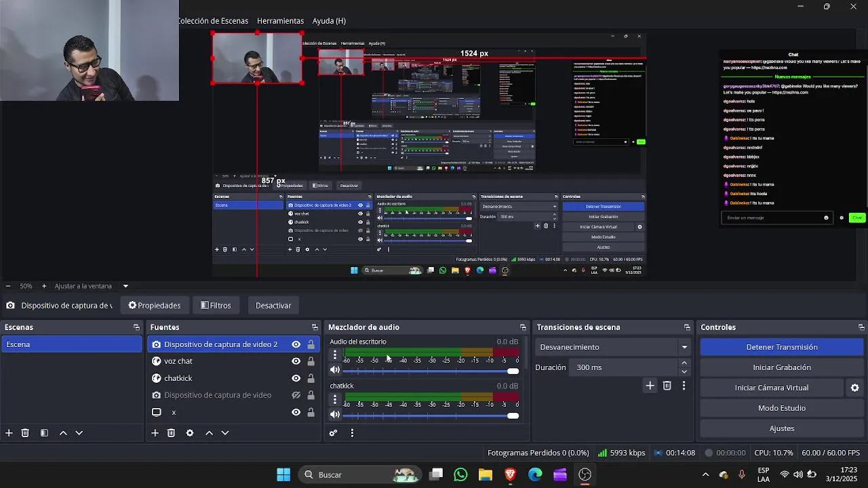Open advanced audio properties gear in the mixer
Viewport: 868px width, 488px height.
[333, 433]
